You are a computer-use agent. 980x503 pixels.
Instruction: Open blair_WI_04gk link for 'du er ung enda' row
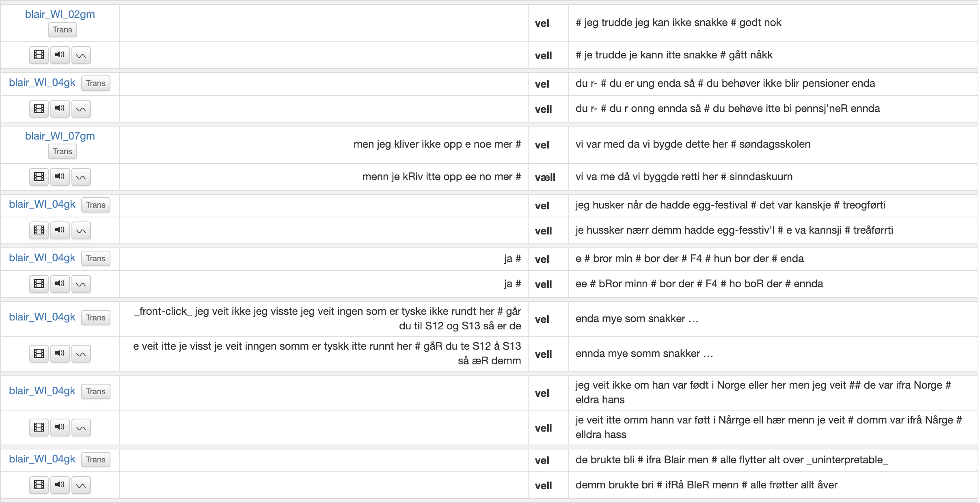(x=42, y=83)
